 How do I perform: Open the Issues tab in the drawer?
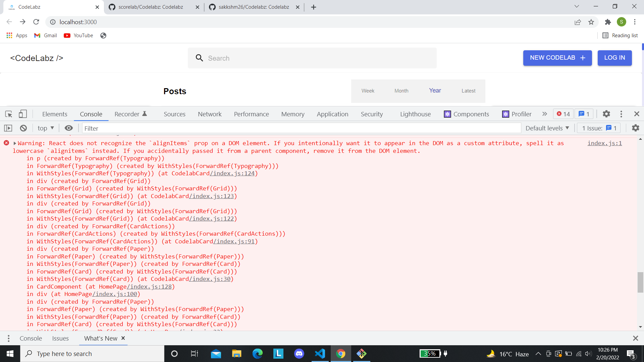point(60,338)
